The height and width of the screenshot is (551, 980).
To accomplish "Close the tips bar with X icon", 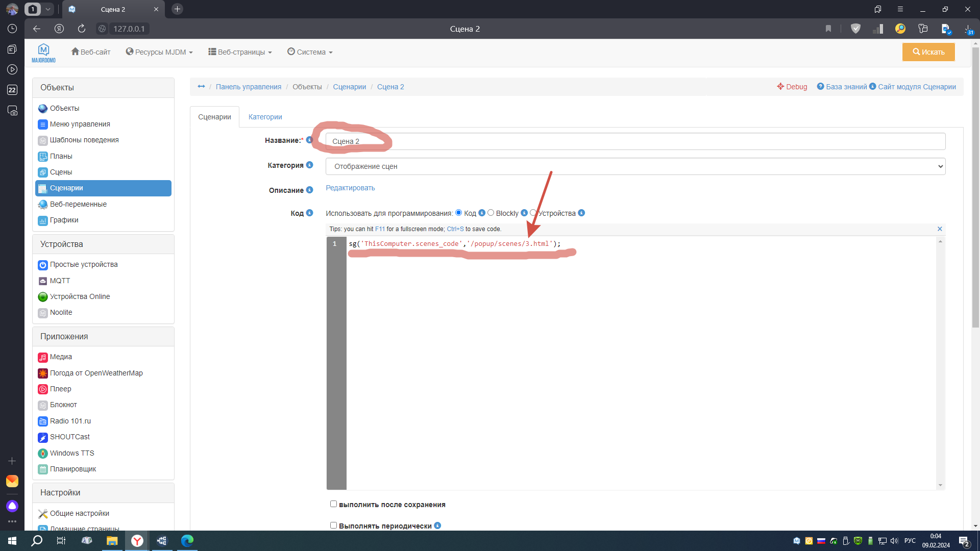I will 940,229.
